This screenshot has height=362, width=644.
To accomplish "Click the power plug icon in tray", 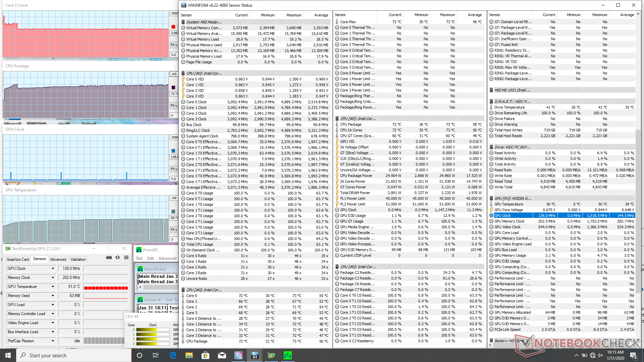I will pyautogui.click(x=584, y=355).
